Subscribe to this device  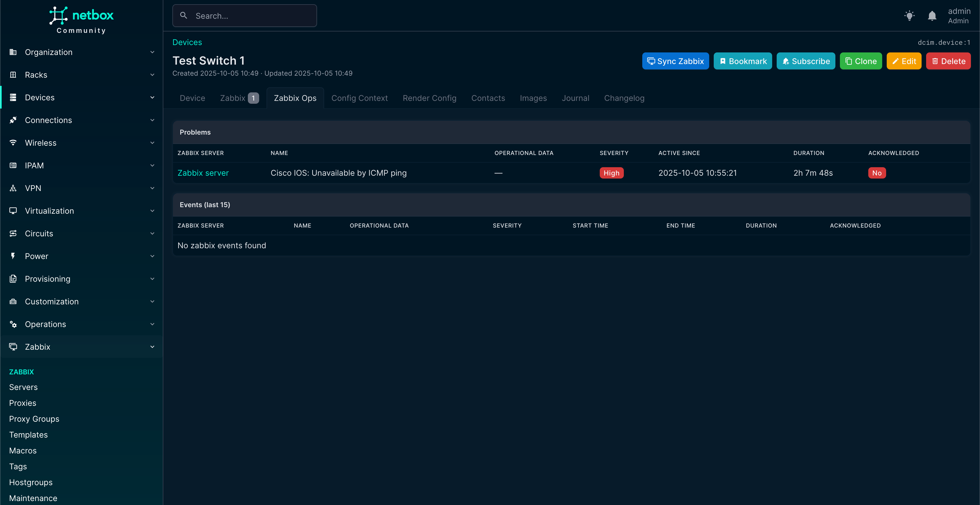tap(806, 61)
